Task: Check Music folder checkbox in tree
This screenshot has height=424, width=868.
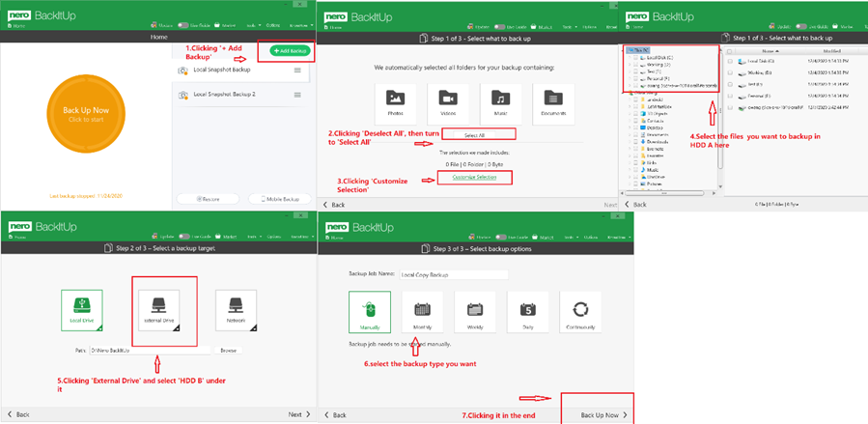Action: point(636,170)
